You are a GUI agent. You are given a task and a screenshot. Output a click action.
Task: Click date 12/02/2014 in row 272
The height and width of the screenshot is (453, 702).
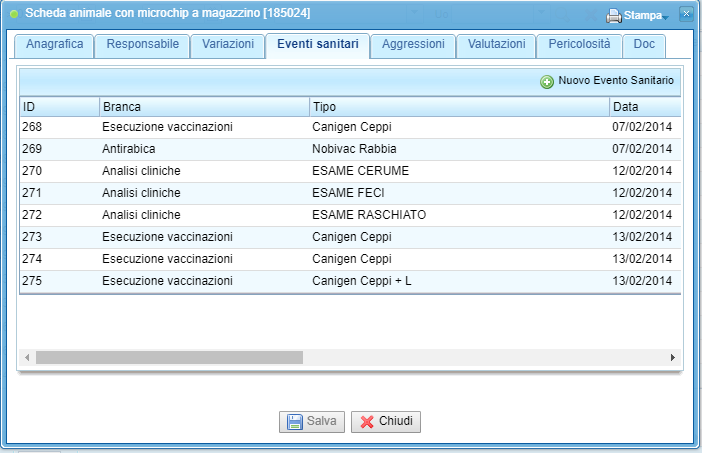[642, 215]
